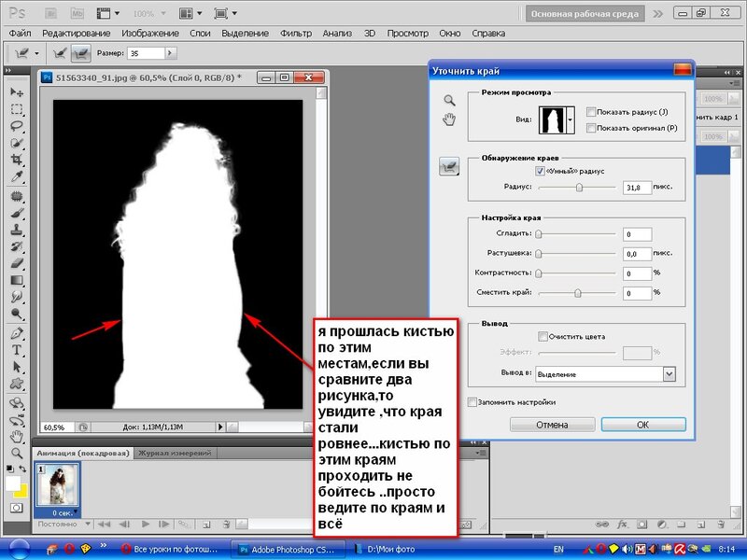This screenshot has width=747, height=560.
Task: Select the Crop tool
Action: 17,160
